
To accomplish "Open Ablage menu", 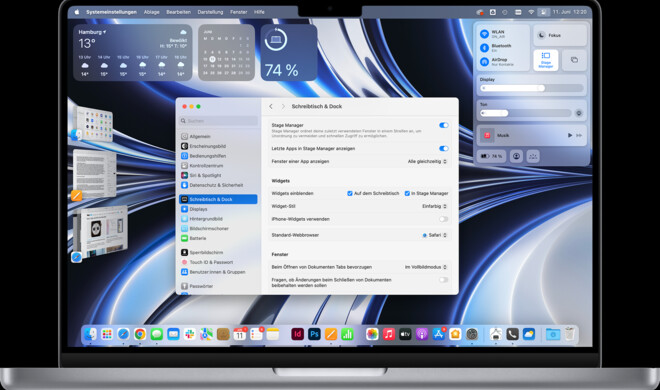I will tap(152, 12).
